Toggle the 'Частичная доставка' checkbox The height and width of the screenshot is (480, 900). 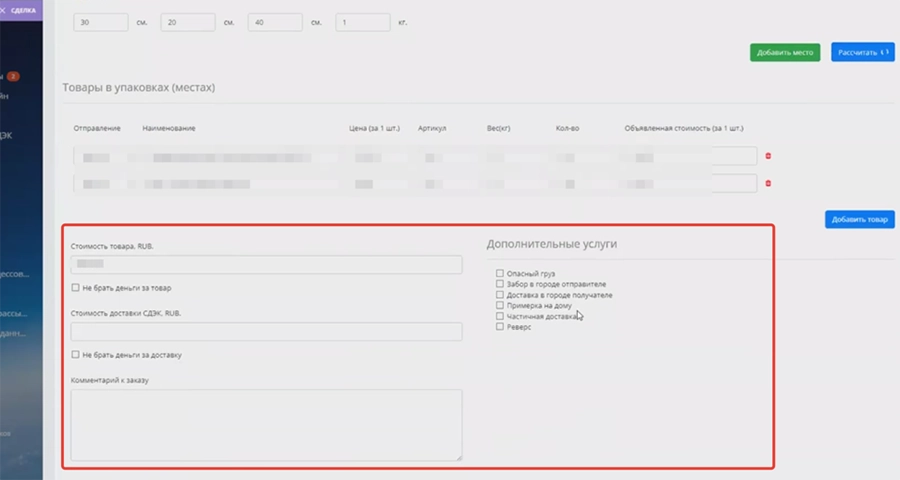pos(500,316)
